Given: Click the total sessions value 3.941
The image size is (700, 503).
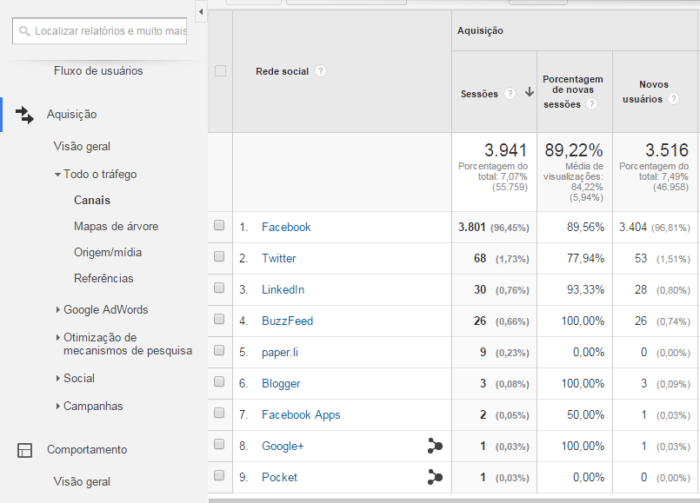Looking at the screenshot, I should [506, 150].
